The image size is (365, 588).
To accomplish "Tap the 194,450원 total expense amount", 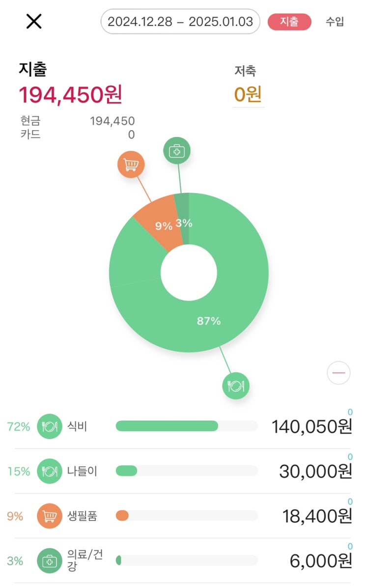I will [x=70, y=94].
